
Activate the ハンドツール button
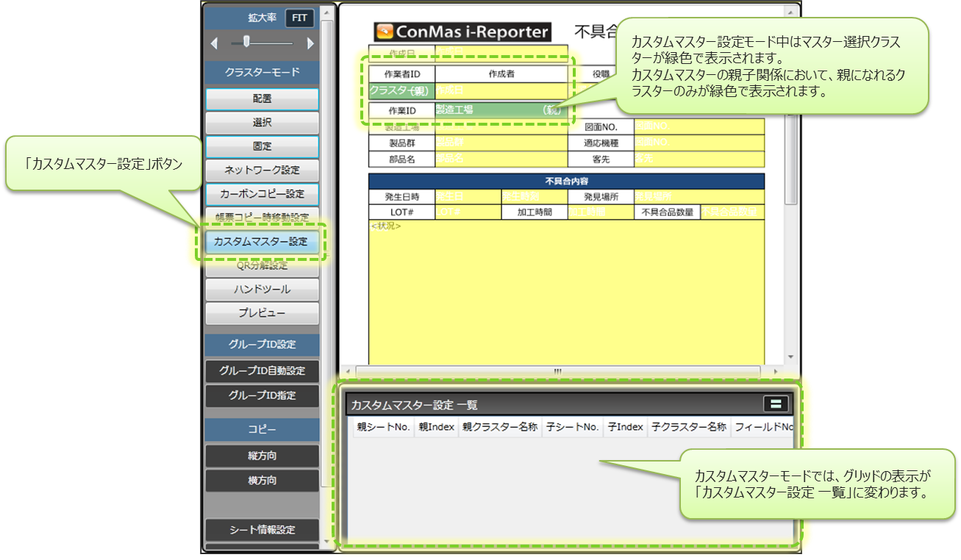pyautogui.click(x=262, y=289)
